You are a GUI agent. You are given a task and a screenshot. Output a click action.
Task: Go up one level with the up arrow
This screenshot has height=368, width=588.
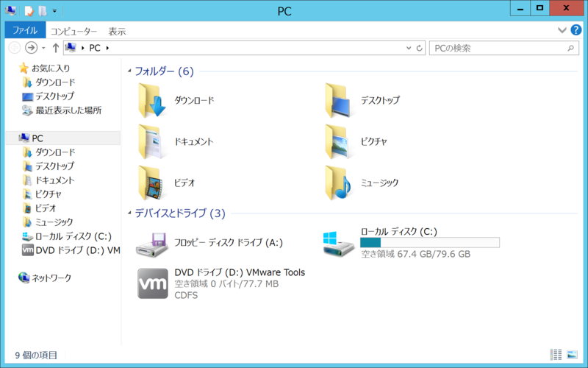56,48
